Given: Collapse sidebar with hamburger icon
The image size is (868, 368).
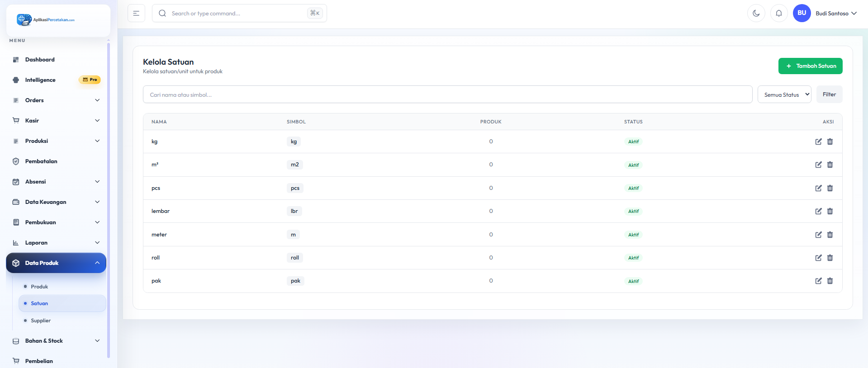Looking at the screenshot, I should 136,13.
